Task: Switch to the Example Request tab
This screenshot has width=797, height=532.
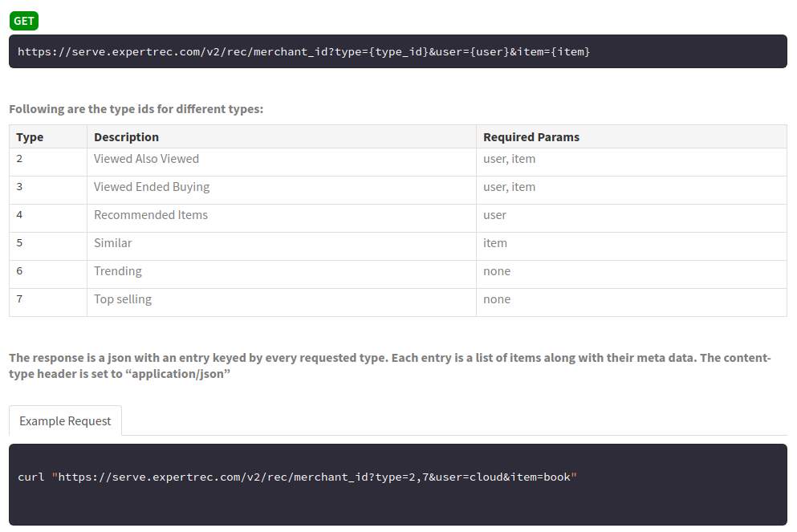Action: pos(65,420)
